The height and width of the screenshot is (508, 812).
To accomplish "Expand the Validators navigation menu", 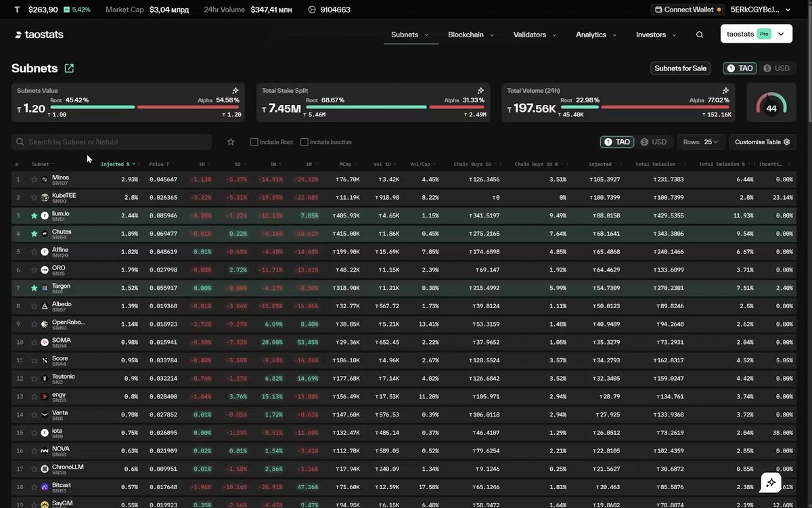I will (x=535, y=35).
